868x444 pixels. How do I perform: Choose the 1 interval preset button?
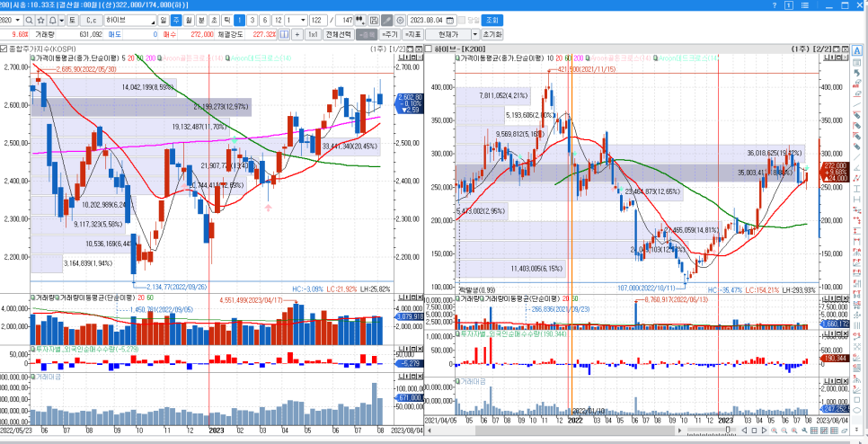239,20
